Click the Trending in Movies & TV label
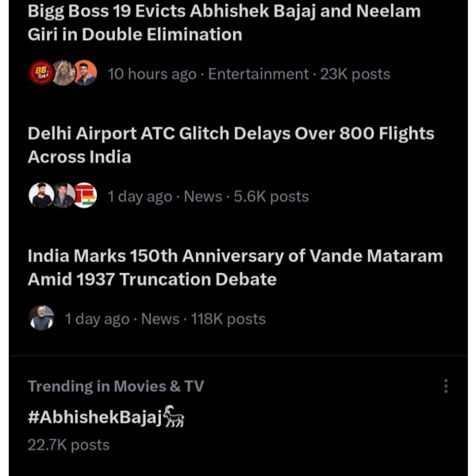 coord(116,386)
